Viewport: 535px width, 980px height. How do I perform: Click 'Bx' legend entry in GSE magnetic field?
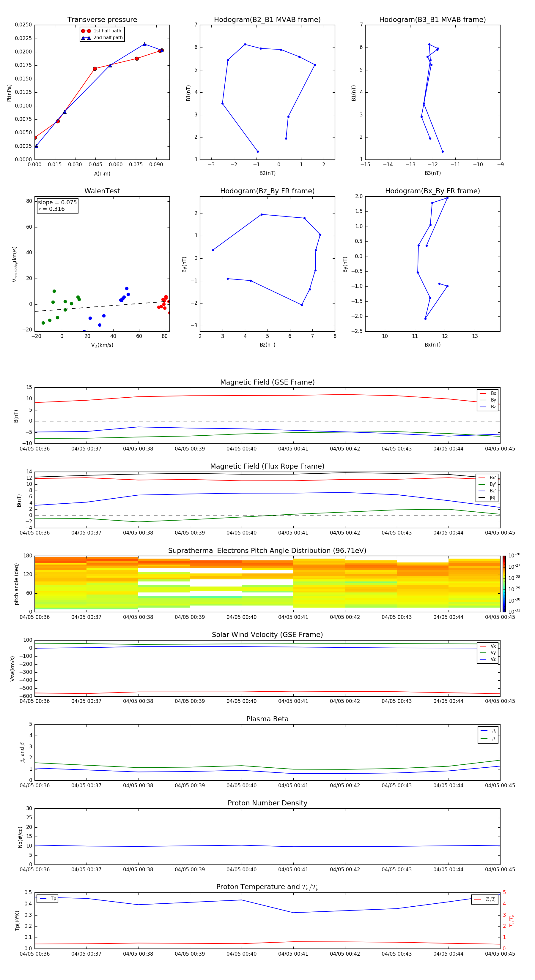[488, 393]
